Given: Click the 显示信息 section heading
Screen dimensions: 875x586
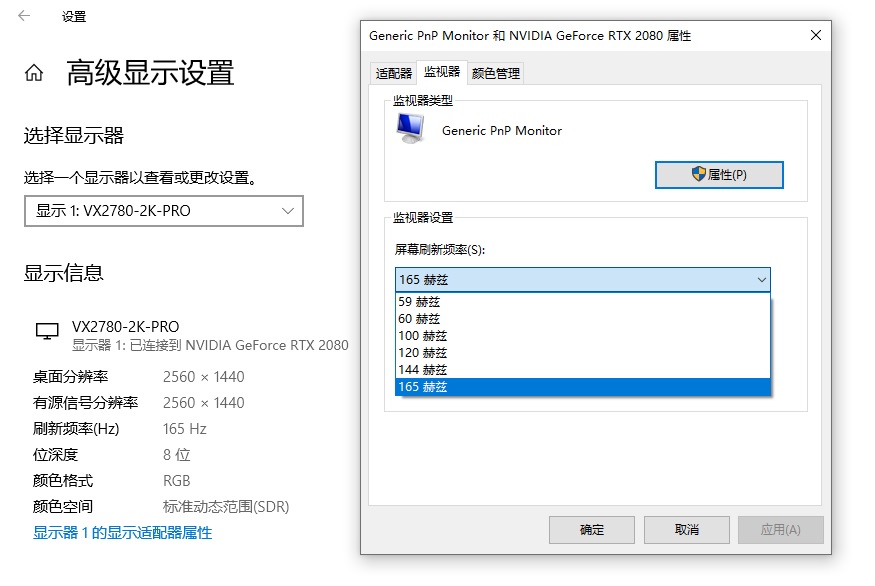Looking at the screenshot, I should (x=64, y=273).
